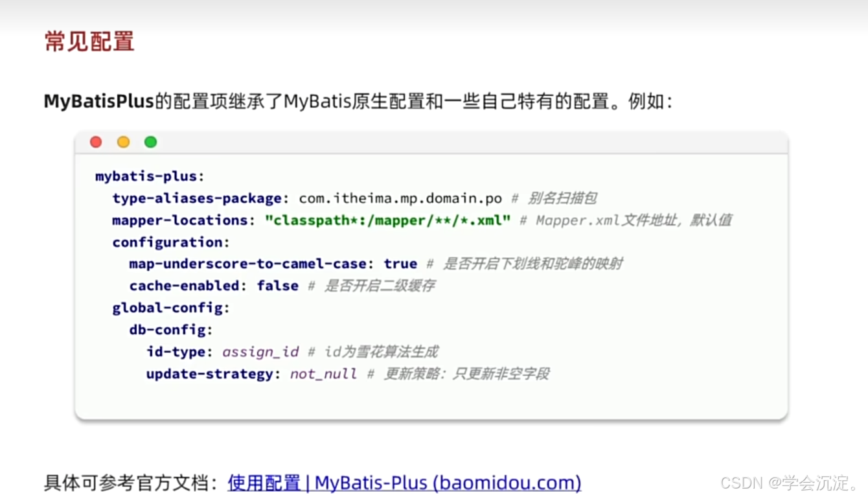This screenshot has width=868, height=497.
Task: Click the id-type key
Action: click(179, 352)
